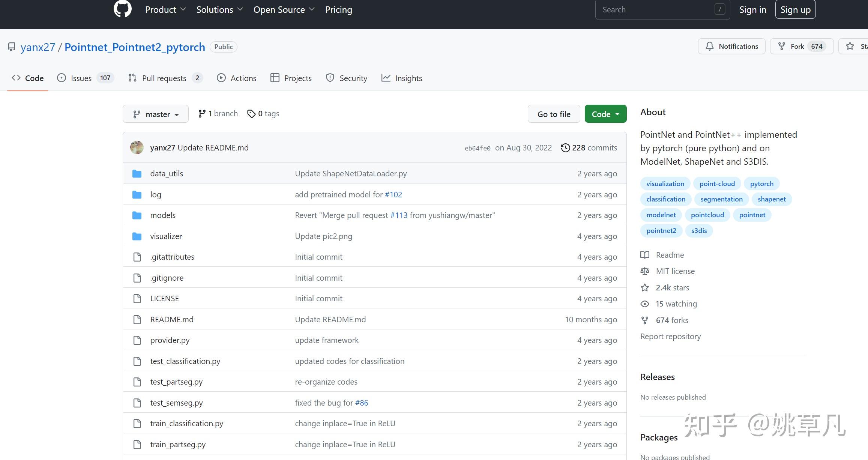Open the Insights tab

(402, 78)
